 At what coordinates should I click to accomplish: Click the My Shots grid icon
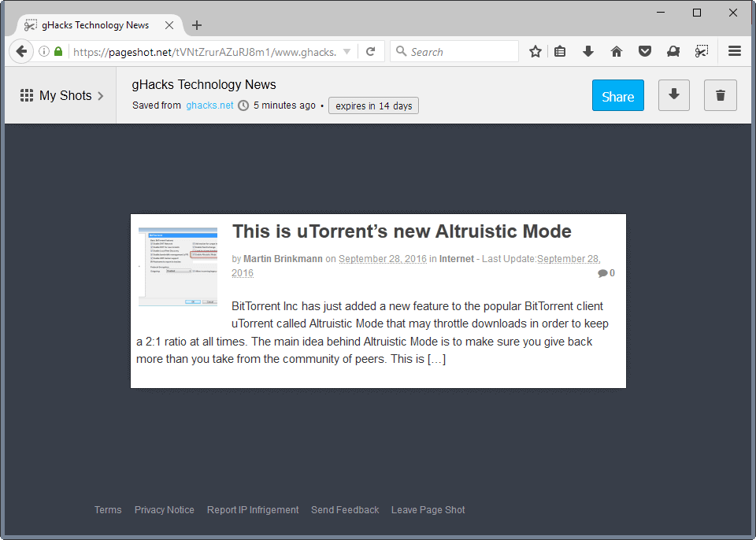coord(26,95)
